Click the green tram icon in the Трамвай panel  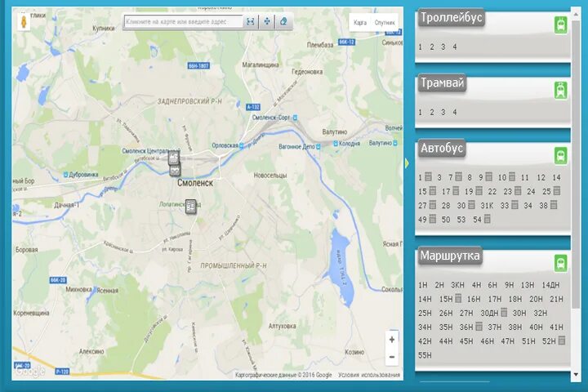[x=560, y=91]
